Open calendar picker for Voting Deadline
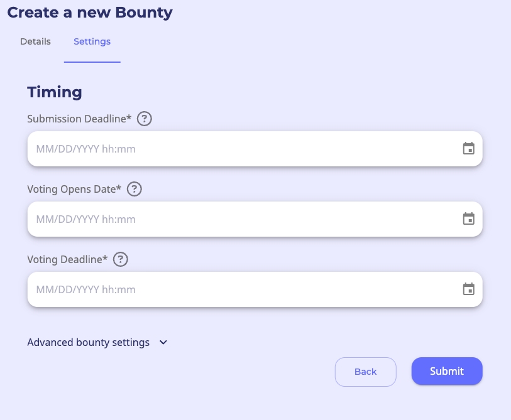This screenshot has height=420, width=511. tap(468, 289)
